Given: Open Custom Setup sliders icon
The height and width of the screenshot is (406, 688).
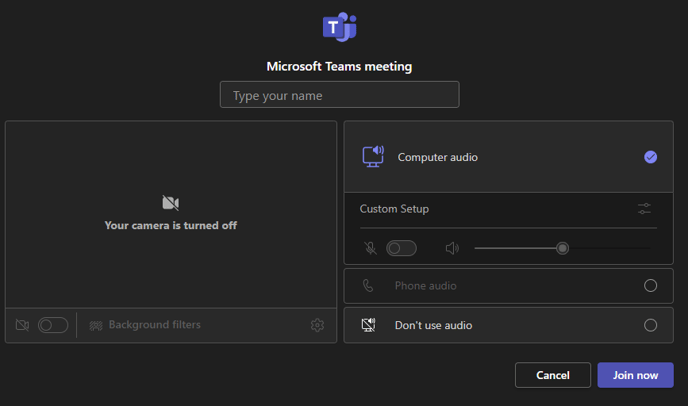Looking at the screenshot, I should [x=644, y=209].
